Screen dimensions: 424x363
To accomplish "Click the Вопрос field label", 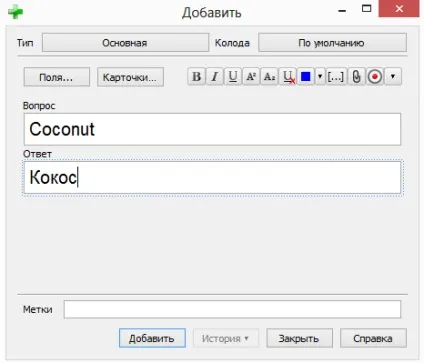I will tap(39, 106).
